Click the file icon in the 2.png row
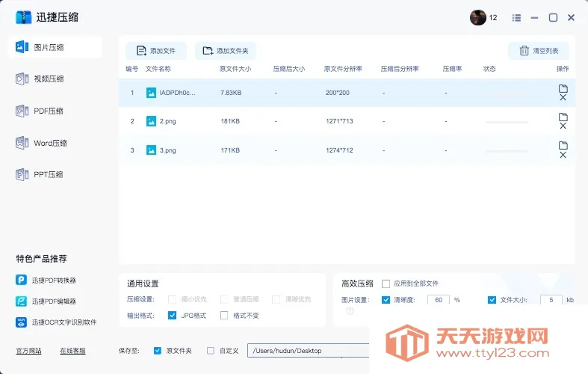 tap(563, 117)
